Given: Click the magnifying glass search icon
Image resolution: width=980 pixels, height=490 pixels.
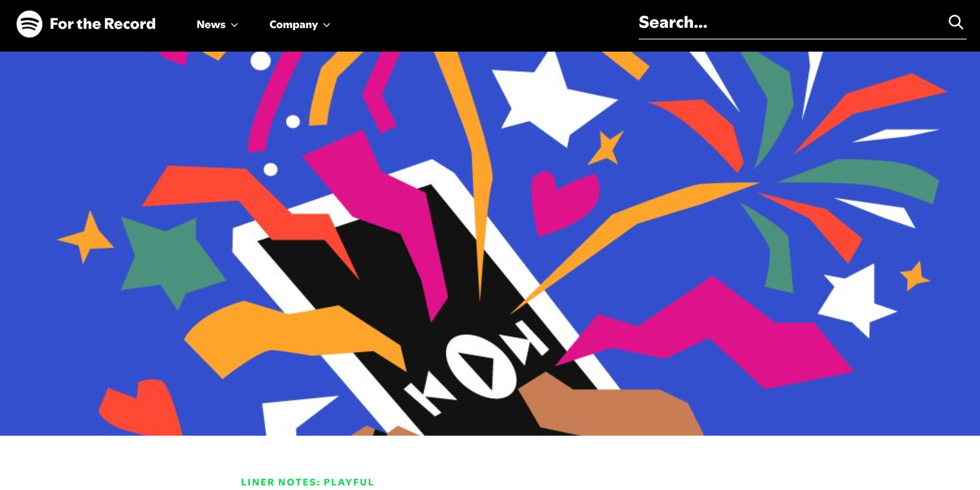Looking at the screenshot, I should click(x=956, y=22).
